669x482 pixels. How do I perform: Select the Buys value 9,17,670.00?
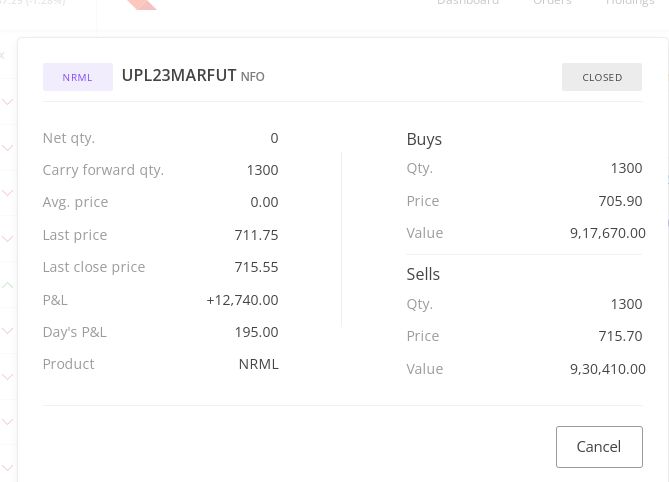tap(607, 233)
